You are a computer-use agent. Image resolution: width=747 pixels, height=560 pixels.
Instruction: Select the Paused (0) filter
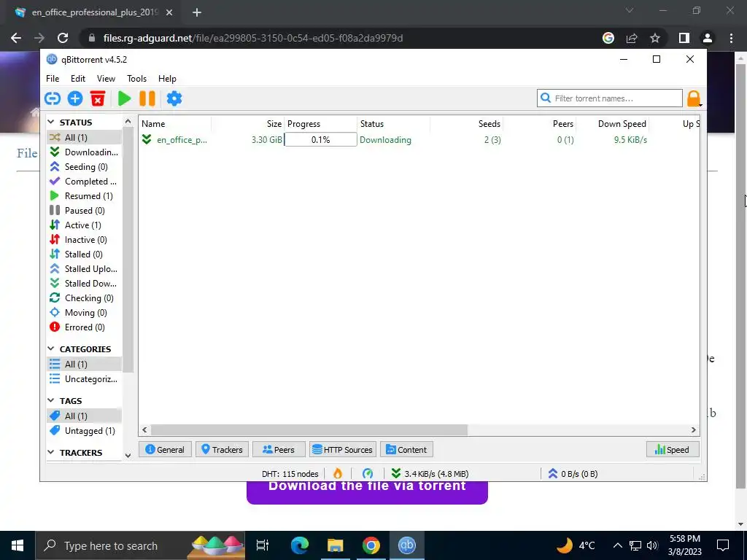click(84, 211)
